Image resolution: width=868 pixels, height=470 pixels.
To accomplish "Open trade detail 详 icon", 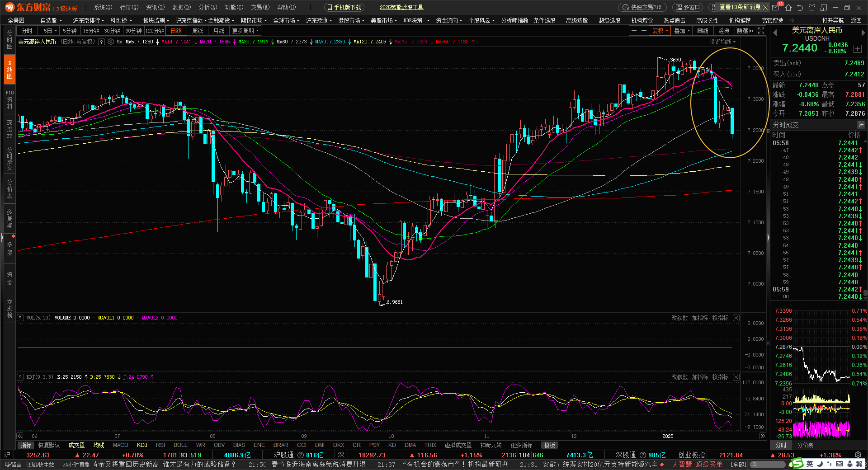I will [861, 125].
